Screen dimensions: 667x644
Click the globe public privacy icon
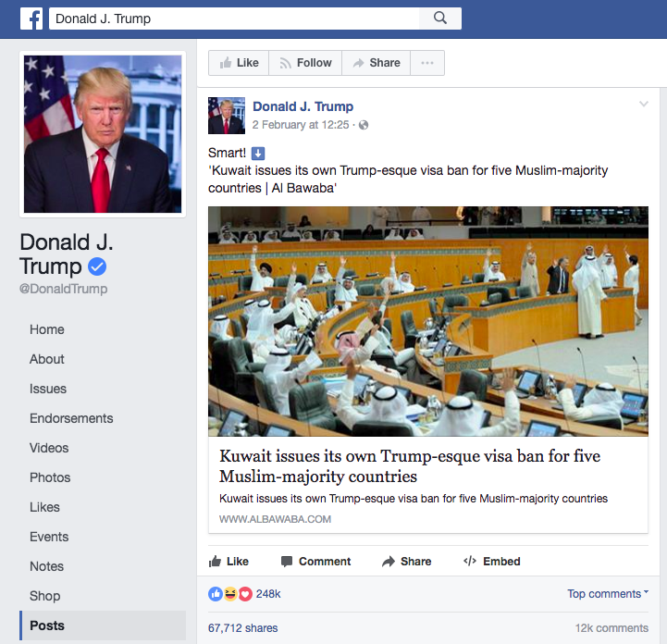(x=364, y=125)
